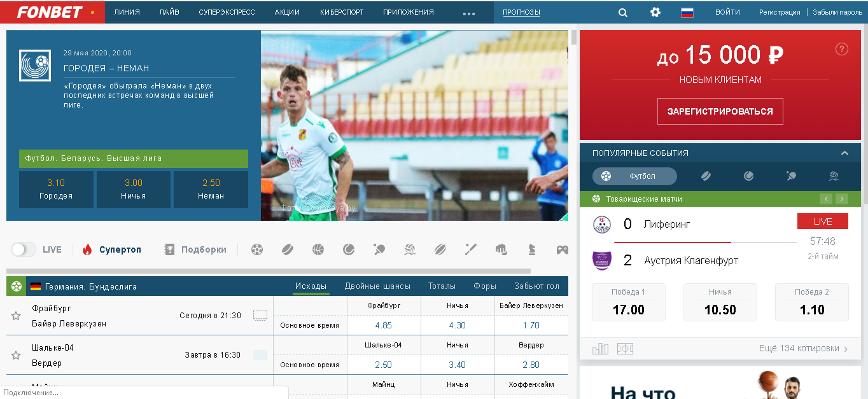Screen dimensions: 868x399
Task: Click the horizontal scrollbar under sports icons
Action: point(268,271)
